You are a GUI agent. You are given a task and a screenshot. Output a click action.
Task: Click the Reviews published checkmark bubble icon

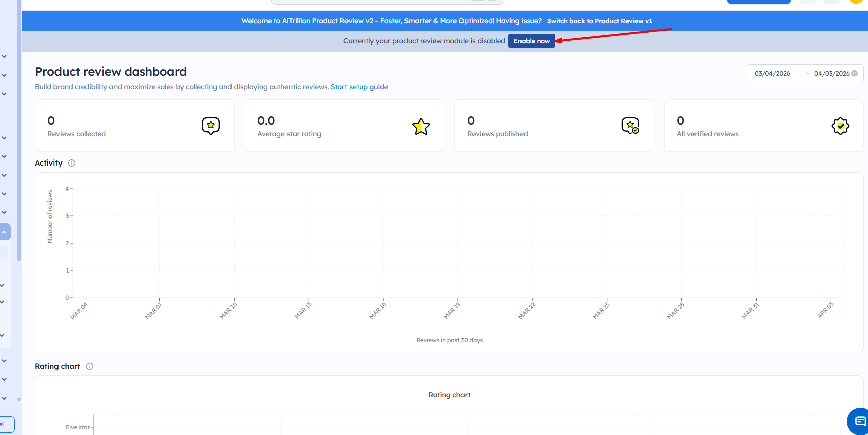pyautogui.click(x=630, y=125)
